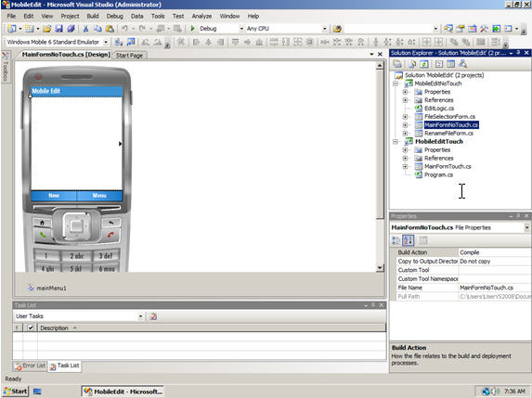Screen dimensions: 532x398
Task: Click the New softkey on the phone
Action: pyautogui.click(x=54, y=196)
